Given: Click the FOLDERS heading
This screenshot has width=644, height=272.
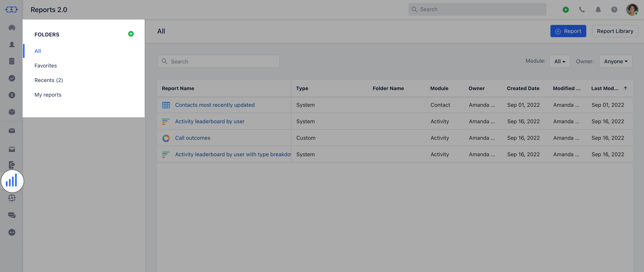Looking at the screenshot, I should click(47, 35).
